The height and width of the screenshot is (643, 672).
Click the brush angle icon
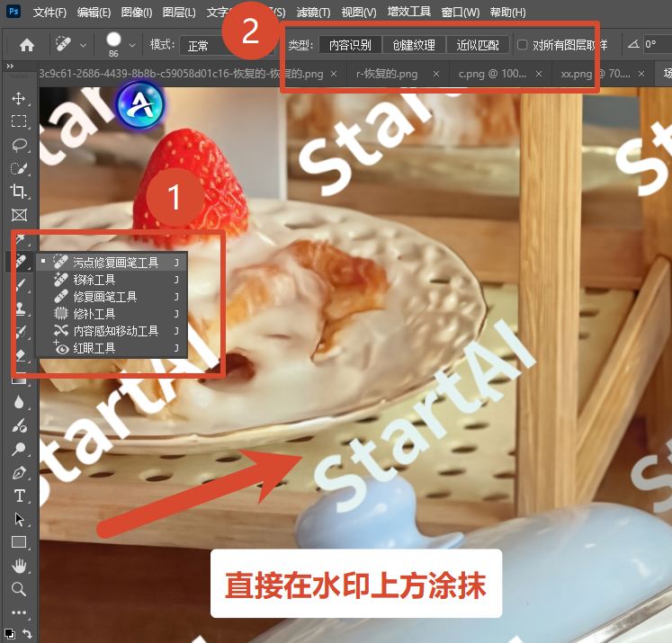tap(633, 44)
